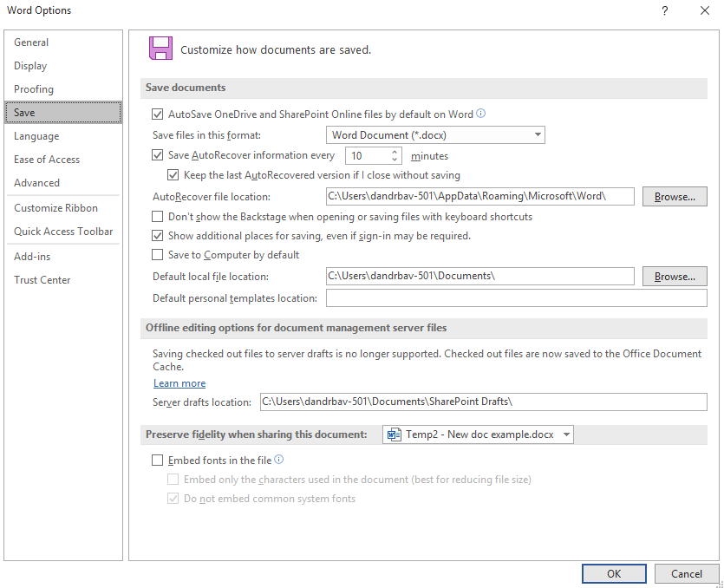724x588 pixels.
Task: Toggle Don't show the Backstage checkbox
Action: coord(158,216)
